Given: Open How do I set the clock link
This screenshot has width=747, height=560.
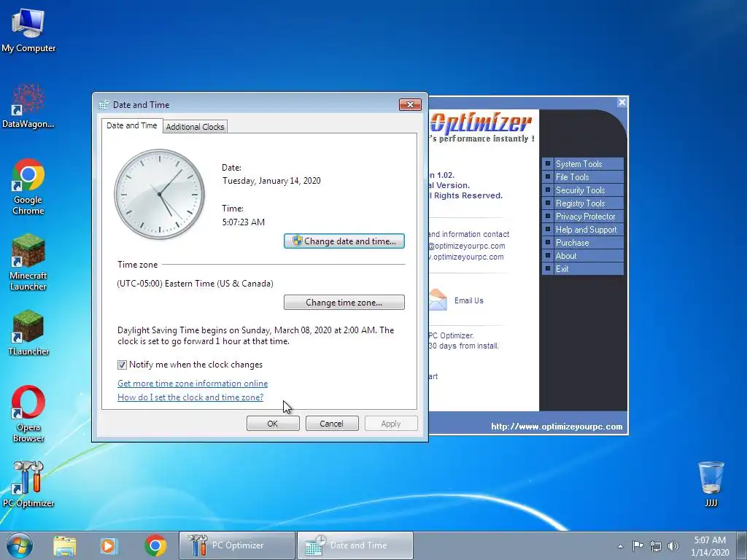Looking at the screenshot, I should point(190,397).
